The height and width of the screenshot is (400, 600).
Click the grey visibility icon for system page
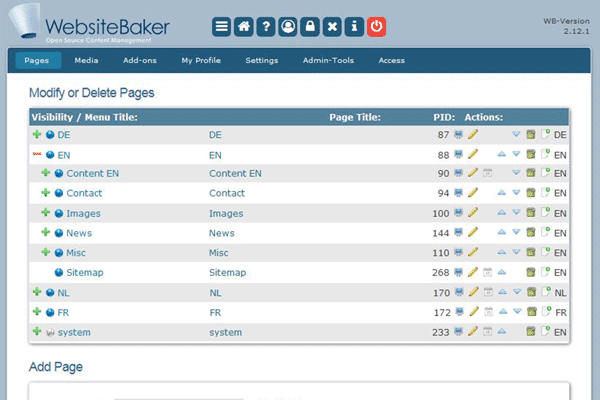pyautogui.click(x=50, y=332)
